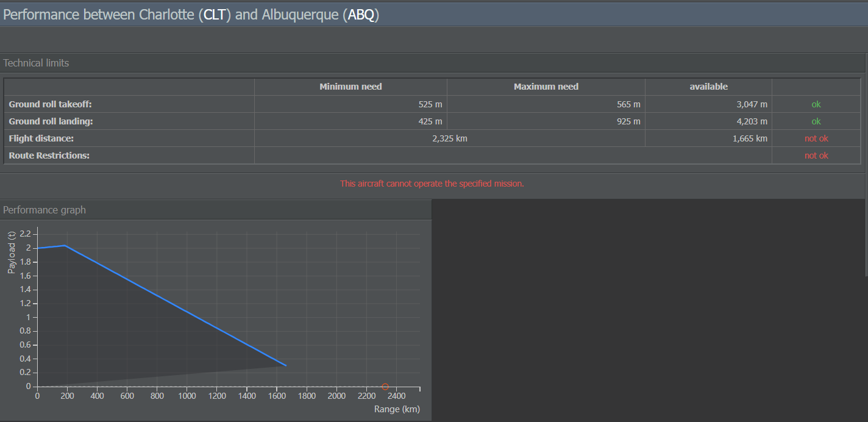Select the 'Flight distance:' row label

(41, 138)
